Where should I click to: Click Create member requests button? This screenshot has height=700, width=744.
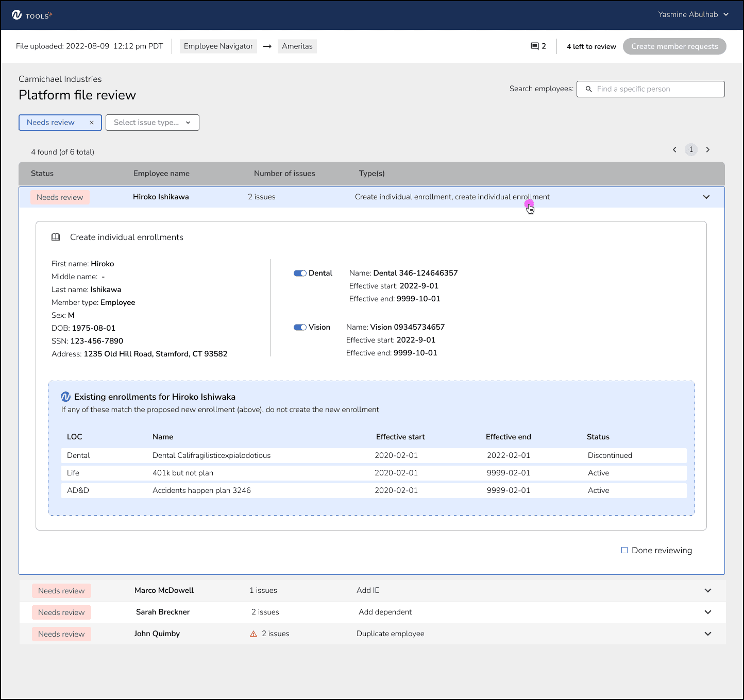pyautogui.click(x=674, y=46)
